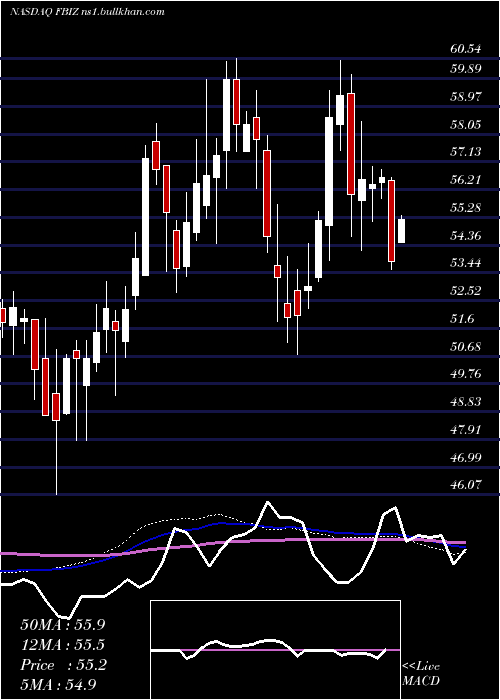Click the NASDAQ FBIZ chart title
Screen dimensions: 500x700
pos(87,12)
